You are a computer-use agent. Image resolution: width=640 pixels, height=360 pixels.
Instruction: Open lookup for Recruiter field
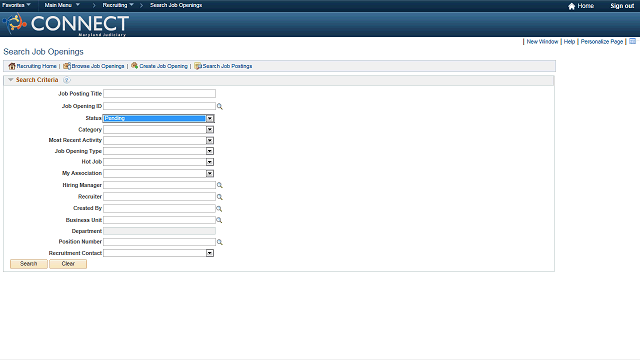(x=220, y=197)
